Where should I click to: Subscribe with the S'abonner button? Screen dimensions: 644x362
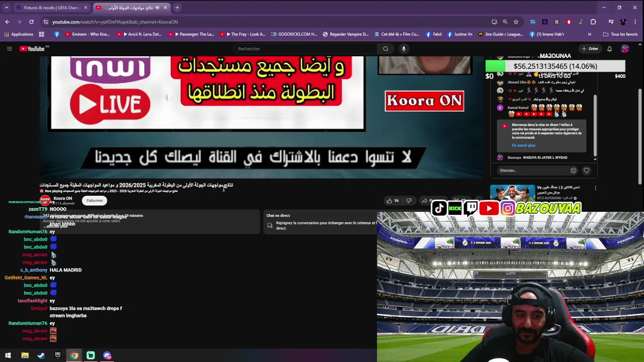(95, 201)
